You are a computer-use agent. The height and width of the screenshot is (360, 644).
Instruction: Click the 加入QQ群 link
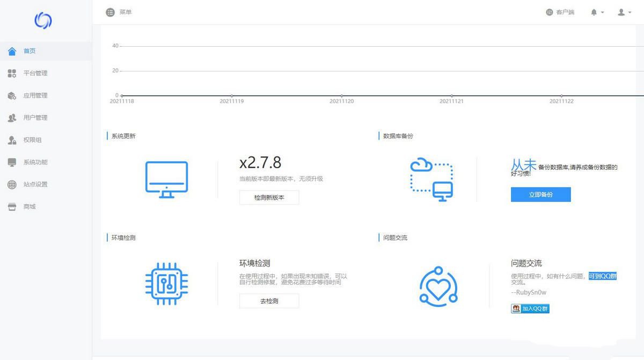[530, 308]
